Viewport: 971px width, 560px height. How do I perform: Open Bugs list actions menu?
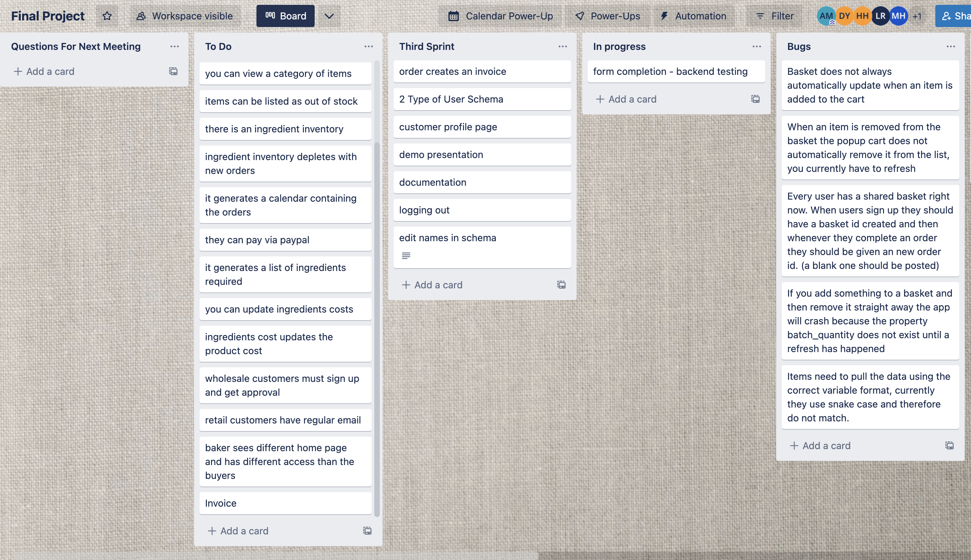951,46
